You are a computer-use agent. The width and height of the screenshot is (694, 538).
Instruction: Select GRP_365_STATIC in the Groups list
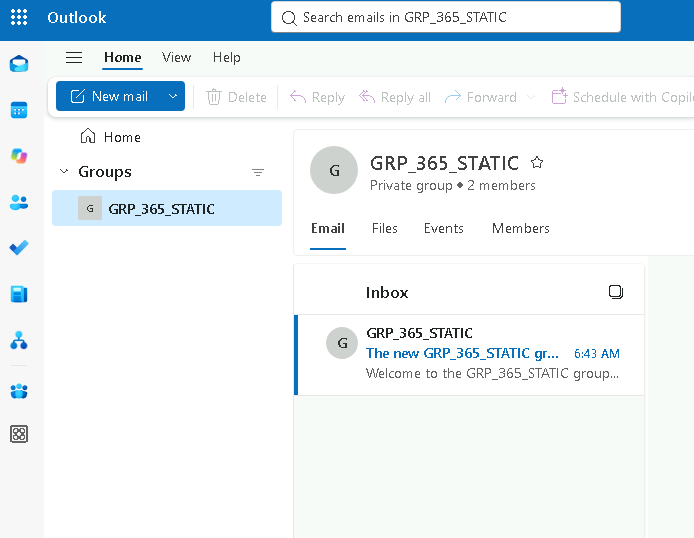(167, 208)
